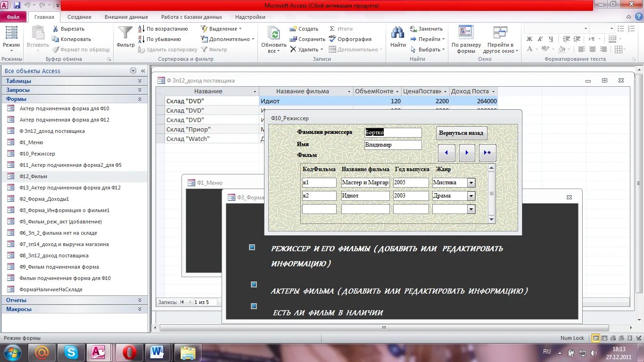644x362 pixels.
Task: Sort descending with По убыванию
Action: 159,39
